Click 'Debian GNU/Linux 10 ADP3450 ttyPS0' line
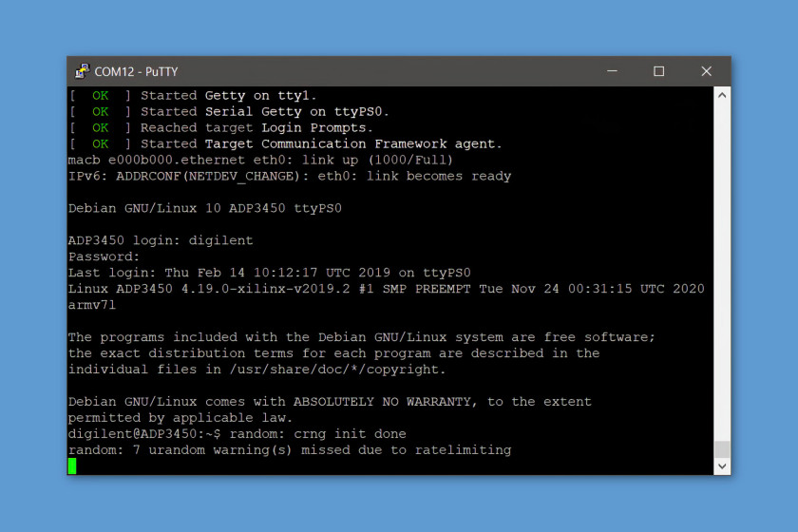798x532 pixels. tap(205, 208)
